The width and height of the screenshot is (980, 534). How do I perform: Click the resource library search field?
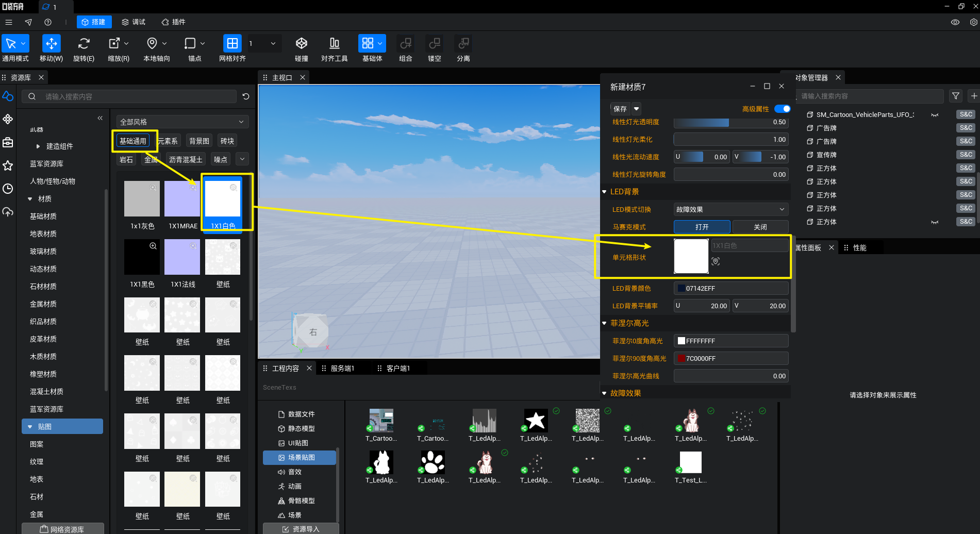tap(129, 96)
